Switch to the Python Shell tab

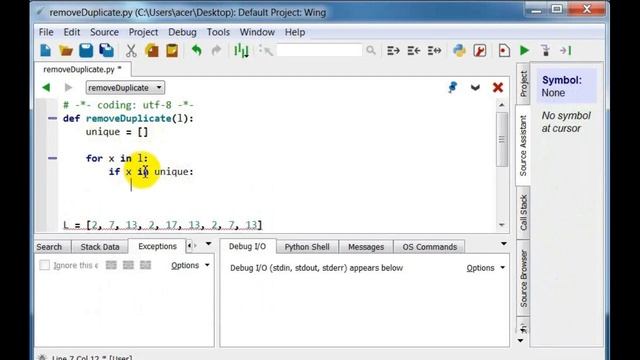307,247
